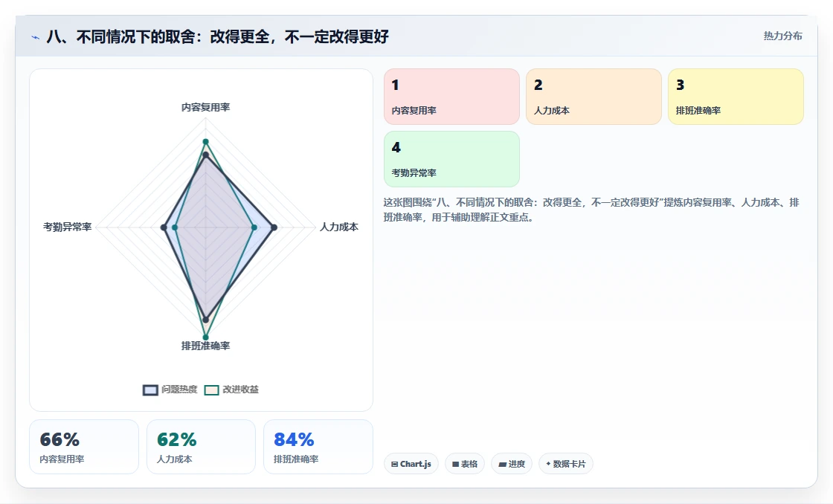
Task: Click the 人力成本 axis label on radar chart
Action: tap(339, 227)
